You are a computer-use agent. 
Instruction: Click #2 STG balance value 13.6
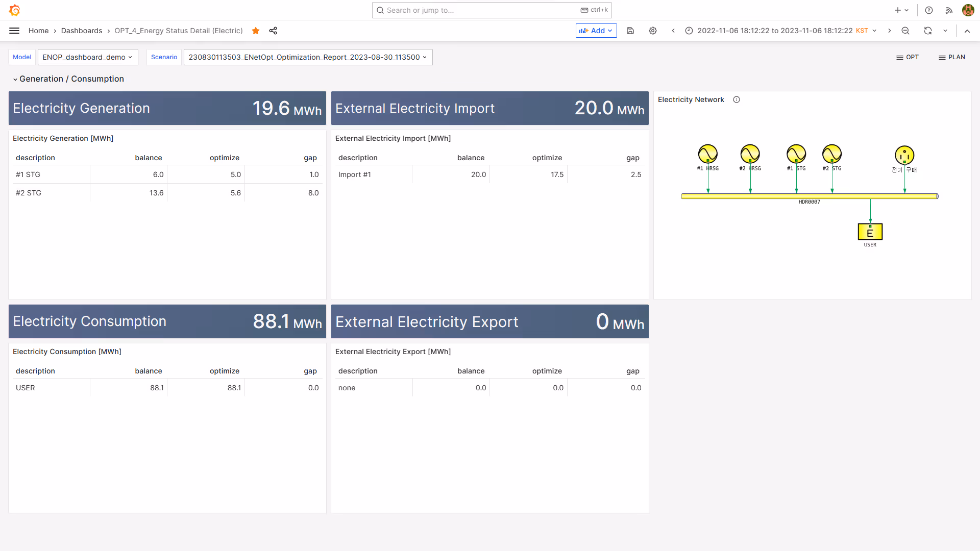[x=156, y=193]
